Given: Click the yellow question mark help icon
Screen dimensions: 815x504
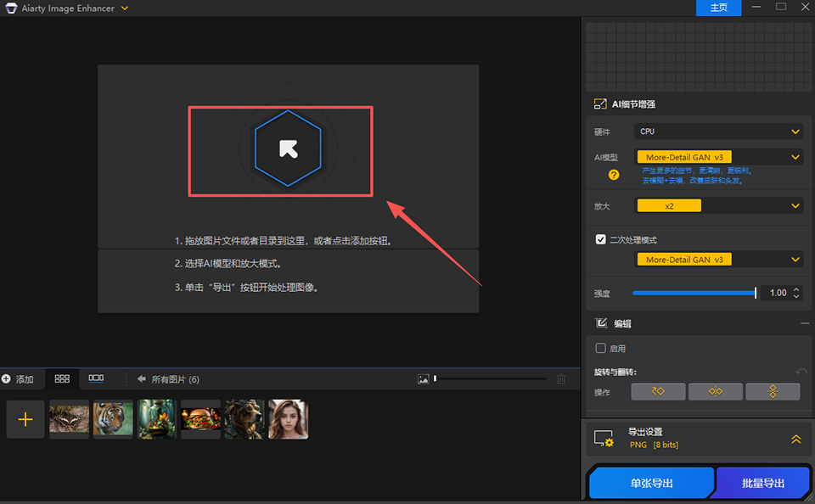Looking at the screenshot, I should pyautogui.click(x=614, y=175).
